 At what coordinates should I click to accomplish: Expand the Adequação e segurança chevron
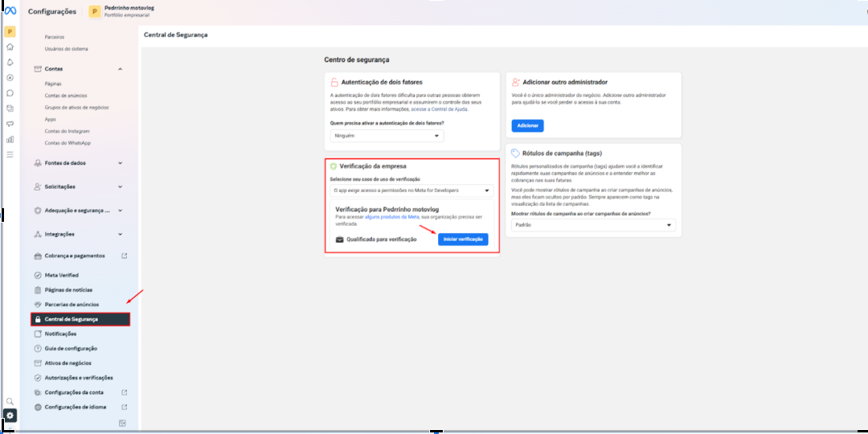click(x=120, y=211)
